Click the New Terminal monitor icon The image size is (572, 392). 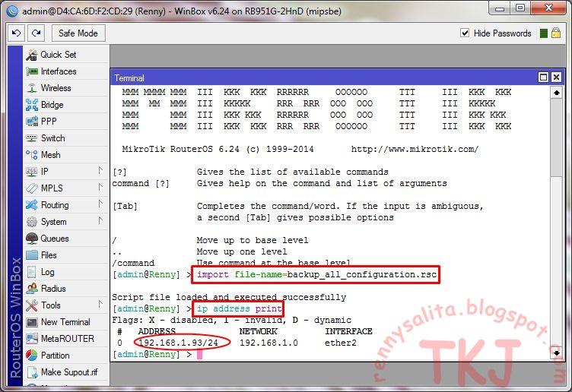pos(32,322)
